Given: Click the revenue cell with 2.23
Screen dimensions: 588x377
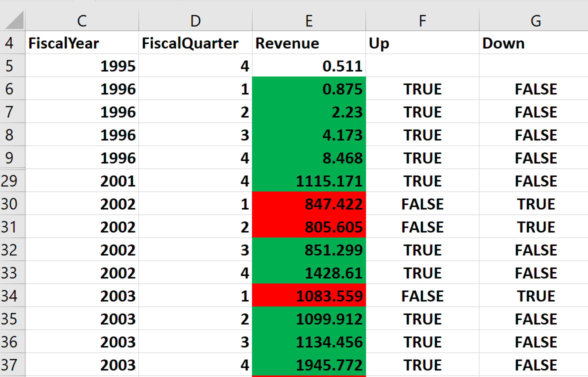Looking at the screenshot, I should point(309,112).
